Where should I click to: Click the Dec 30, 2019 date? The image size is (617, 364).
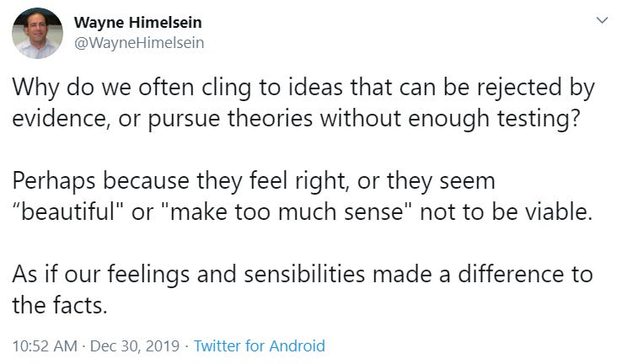point(135,346)
